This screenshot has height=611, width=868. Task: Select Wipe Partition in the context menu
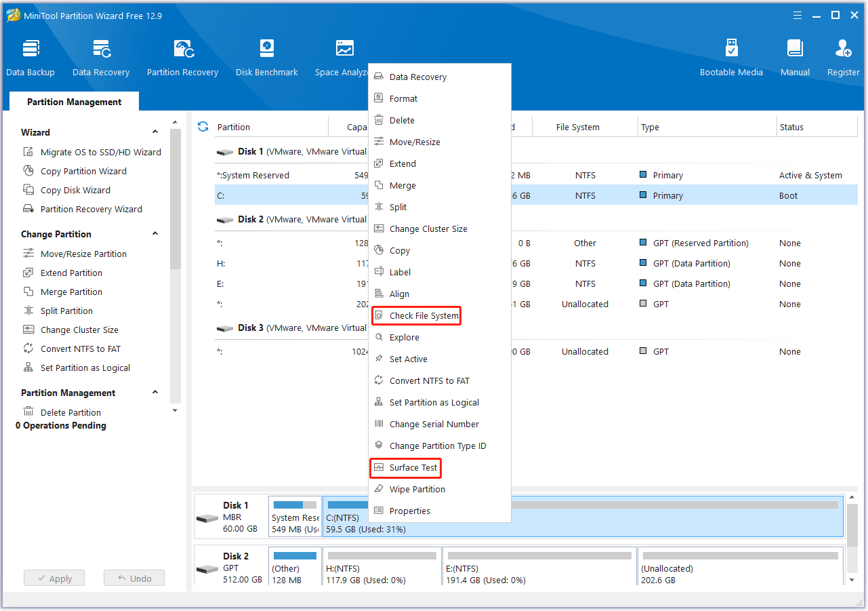coord(439,490)
